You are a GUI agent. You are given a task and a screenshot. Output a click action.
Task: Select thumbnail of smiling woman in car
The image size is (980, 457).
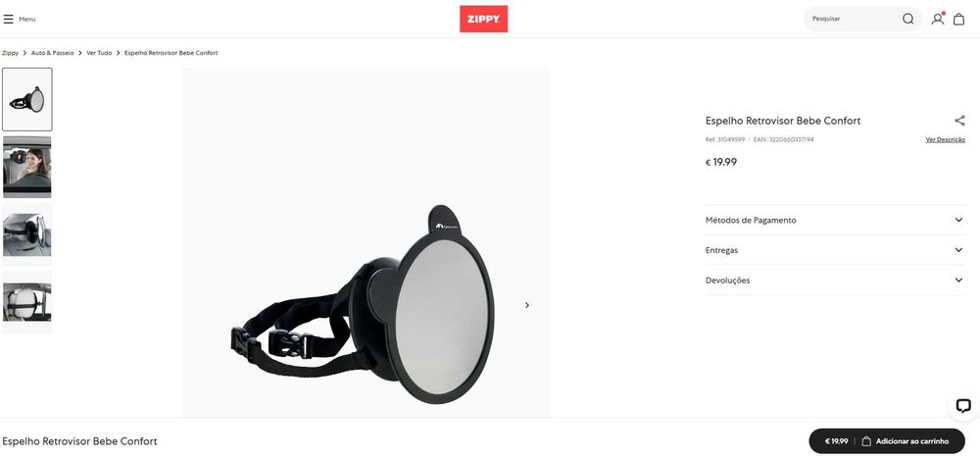[27, 167]
